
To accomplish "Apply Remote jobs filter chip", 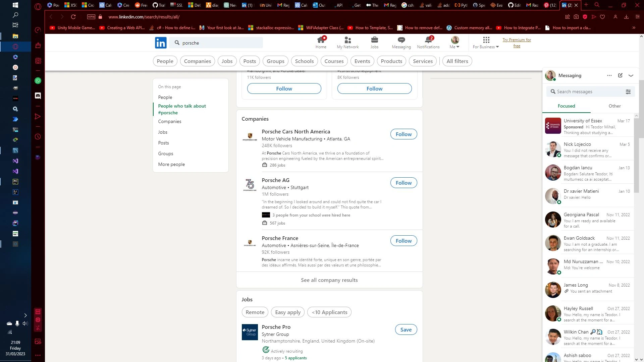I will click(x=255, y=312).
